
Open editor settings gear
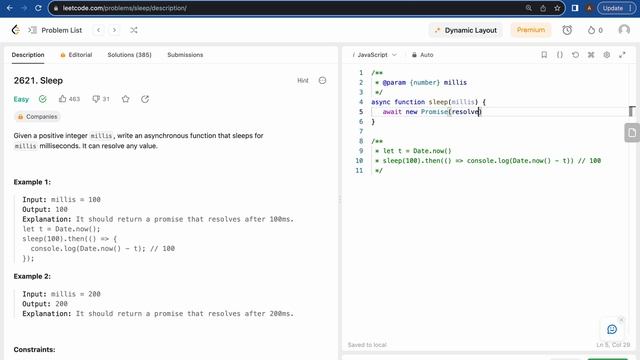coord(607,55)
